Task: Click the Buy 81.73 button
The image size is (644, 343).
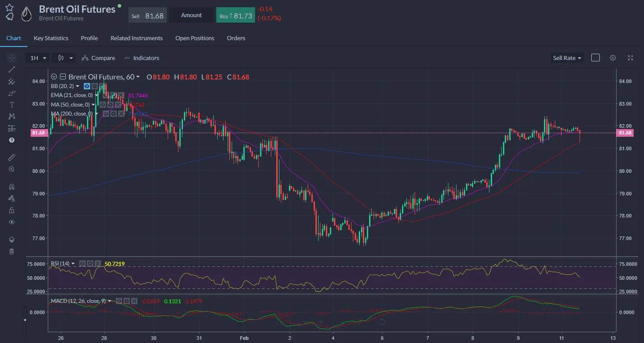Action: [236, 15]
